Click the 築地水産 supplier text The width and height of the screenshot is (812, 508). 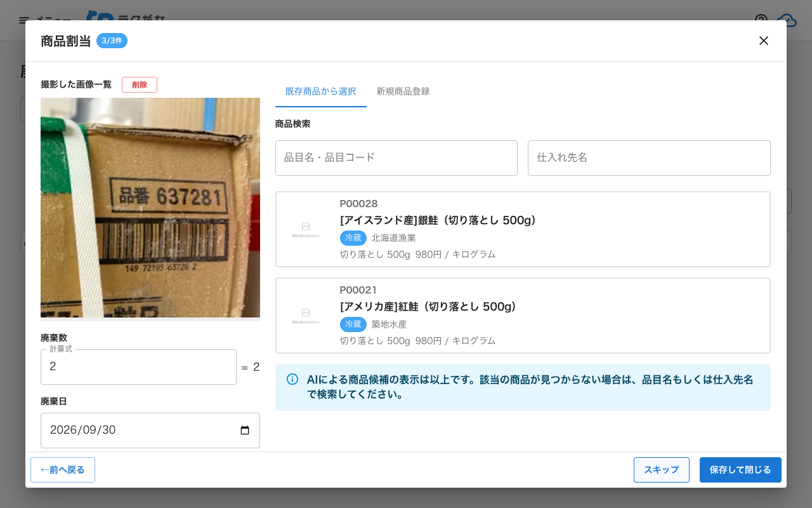tap(390, 324)
